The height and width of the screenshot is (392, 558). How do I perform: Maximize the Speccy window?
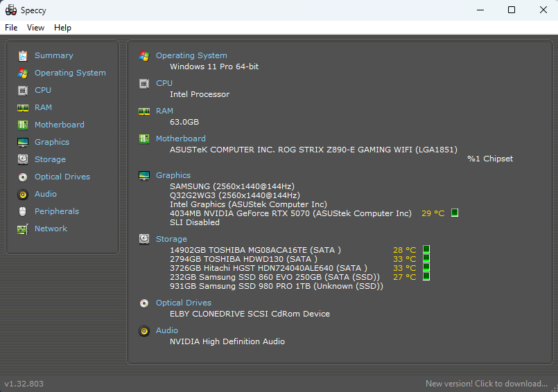point(512,10)
